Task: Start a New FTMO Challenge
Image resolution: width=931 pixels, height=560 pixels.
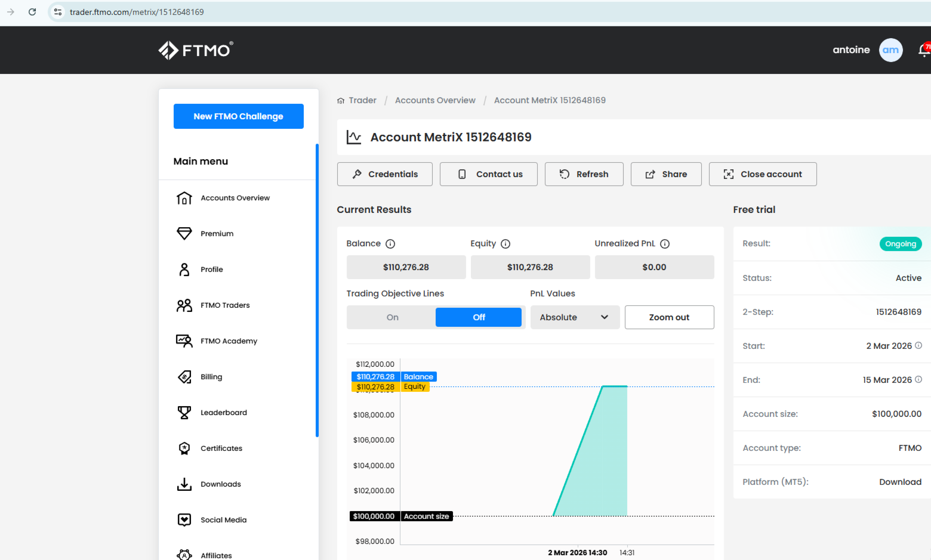Action: [x=239, y=116]
